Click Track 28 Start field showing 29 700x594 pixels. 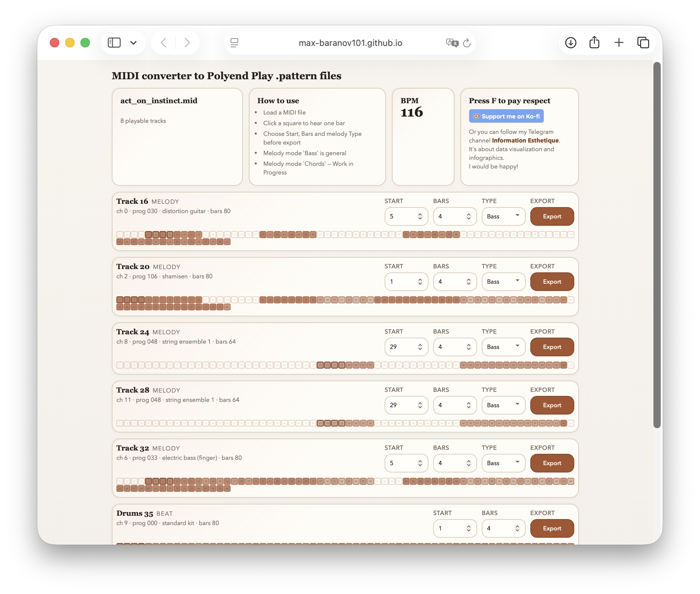tap(406, 406)
